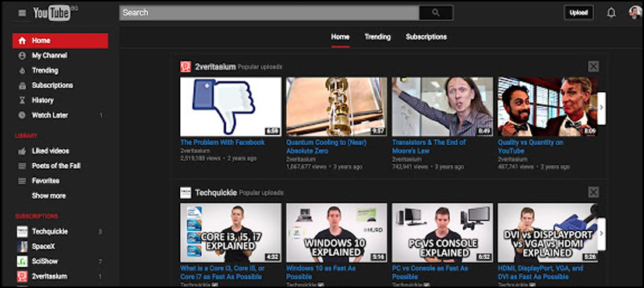Click the Watch Later clock icon
The width and height of the screenshot is (644, 288).
tap(22, 116)
